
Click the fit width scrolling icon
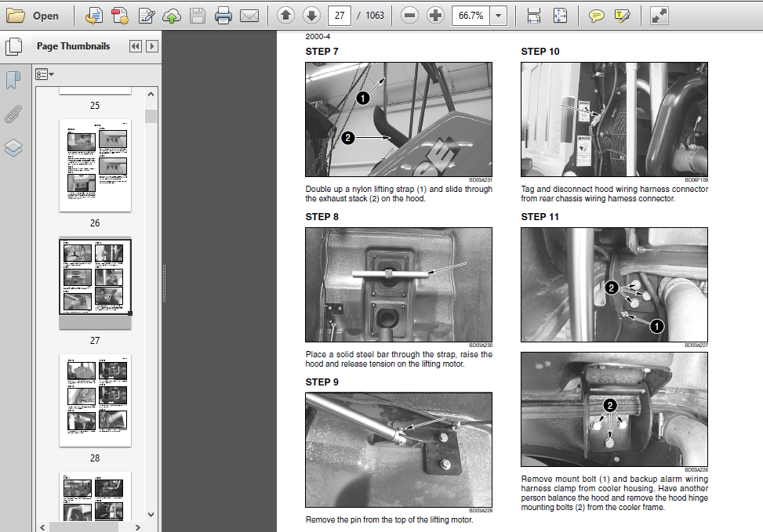pos(534,16)
